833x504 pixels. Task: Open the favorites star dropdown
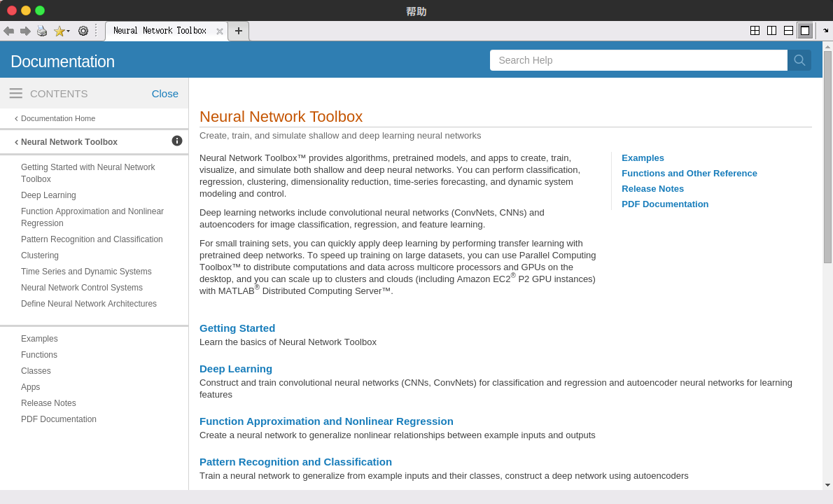pyautogui.click(x=62, y=31)
